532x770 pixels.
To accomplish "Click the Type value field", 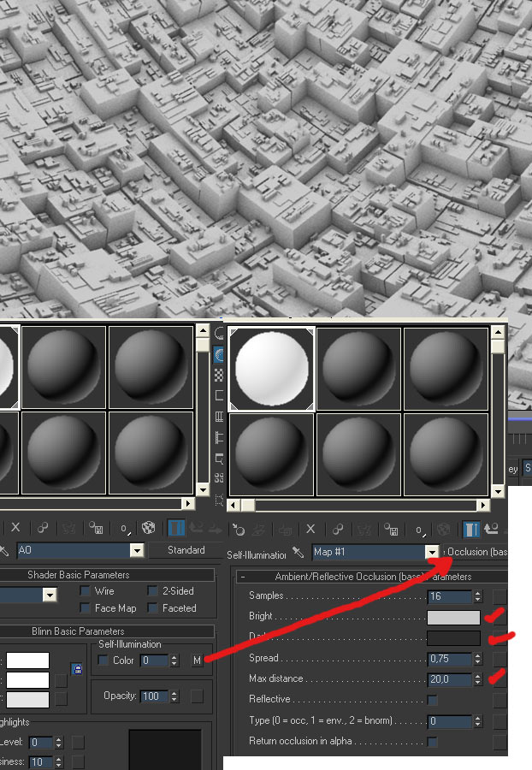I will pos(451,721).
